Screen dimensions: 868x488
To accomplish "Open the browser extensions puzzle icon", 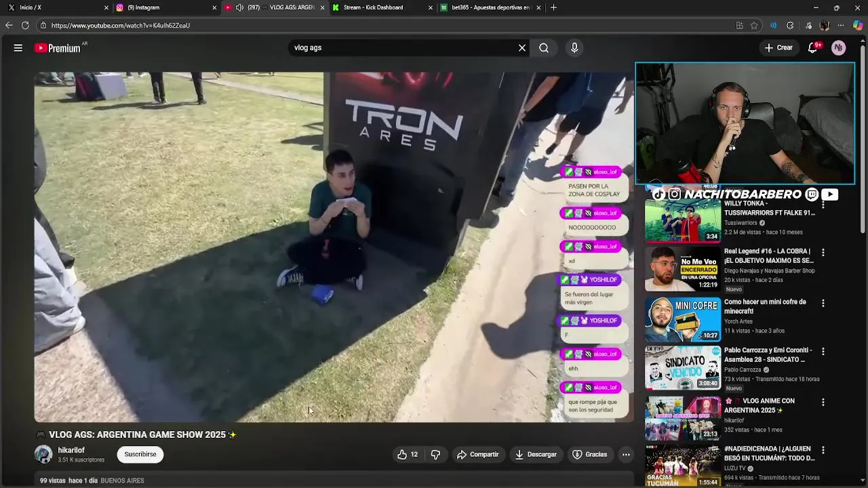I will point(790,26).
